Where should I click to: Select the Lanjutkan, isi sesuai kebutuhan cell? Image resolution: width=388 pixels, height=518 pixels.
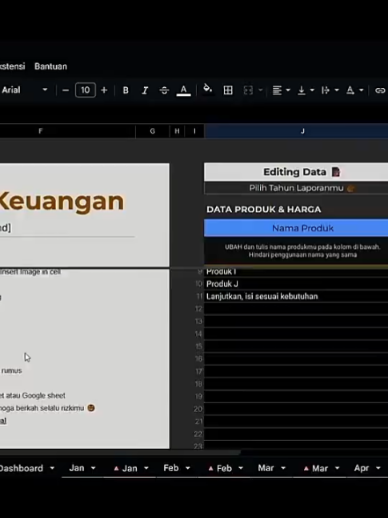tap(296, 296)
